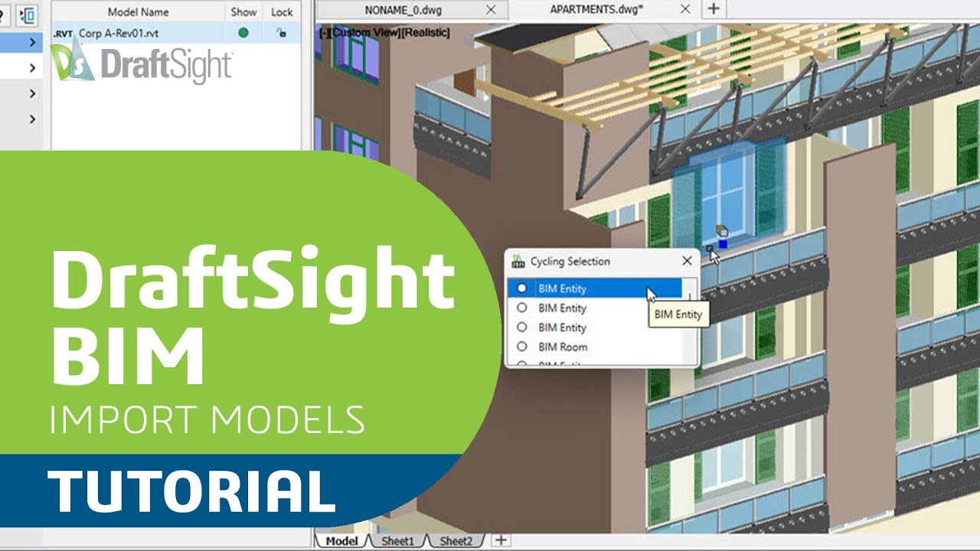Open the Realistic visual style label menu

tap(424, 33)
